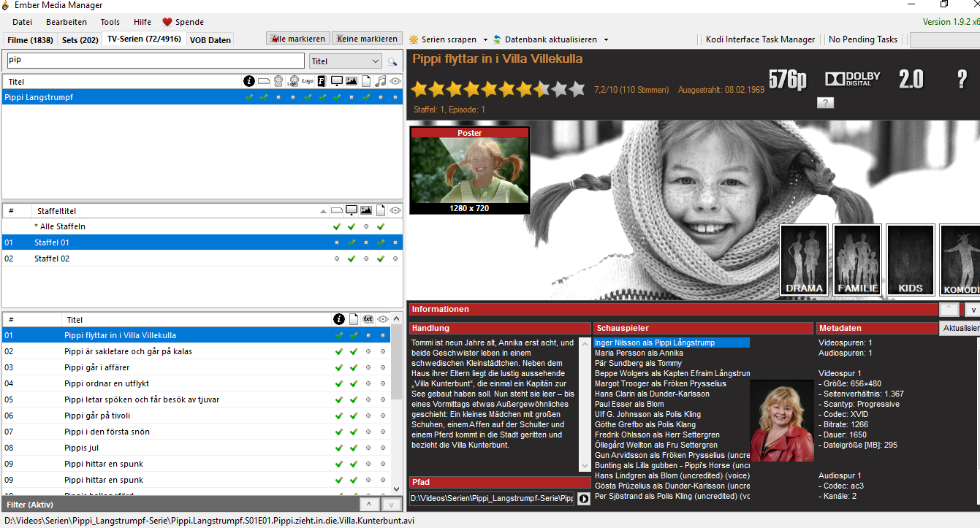Click the txt subtitle icon in episode list header
The image size is (980, 528).
tap(368, 319)
